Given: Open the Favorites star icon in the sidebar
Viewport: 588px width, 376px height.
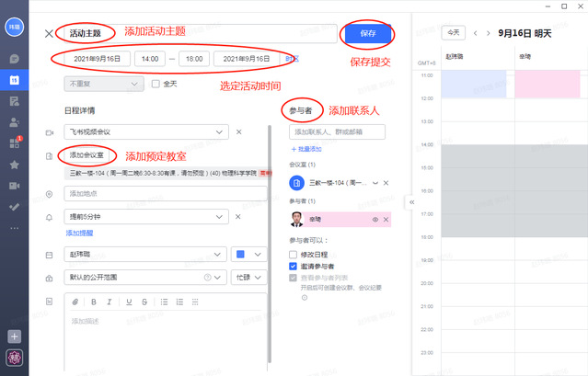Looking at the screenshot, I should 14,165.
